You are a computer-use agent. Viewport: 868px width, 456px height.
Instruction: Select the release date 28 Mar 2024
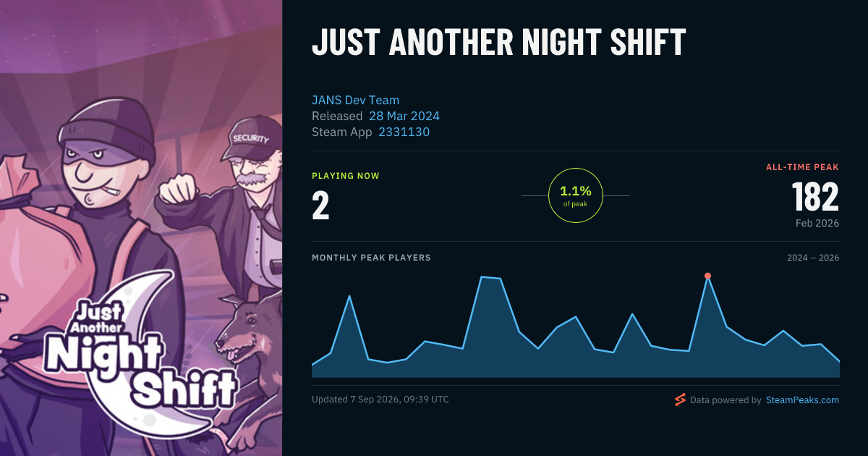(x=404, y=116)
